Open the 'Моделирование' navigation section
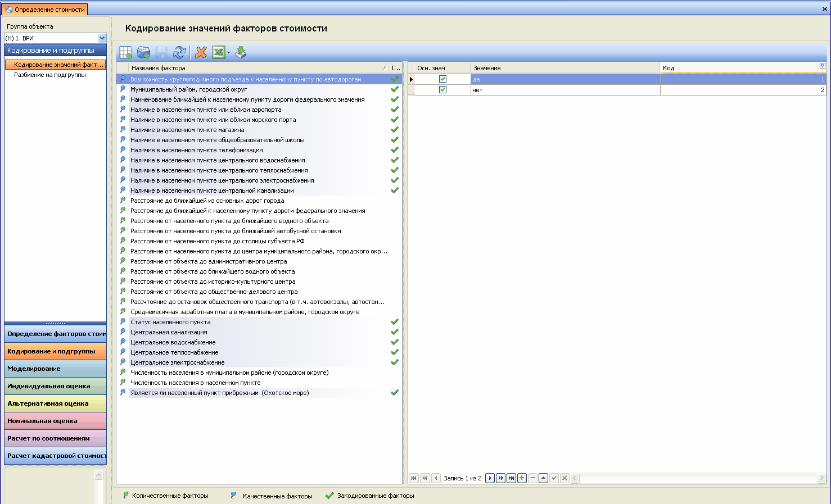The image size is (831, 504). coord(55,369)
